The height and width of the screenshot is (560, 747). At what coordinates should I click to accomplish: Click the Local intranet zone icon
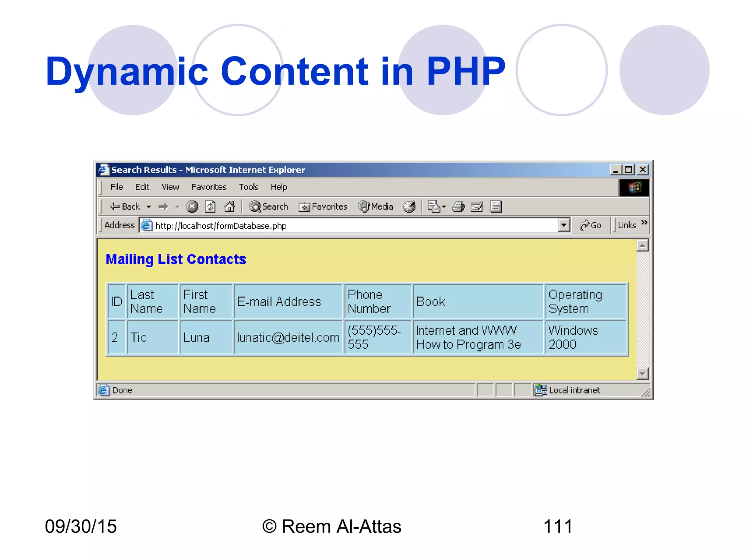pyautogui.click(x=541, y=390)
